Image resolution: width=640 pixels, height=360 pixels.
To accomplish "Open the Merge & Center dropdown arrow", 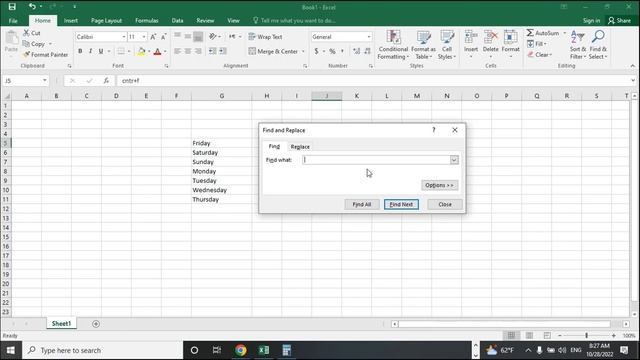I will [303, 51].
